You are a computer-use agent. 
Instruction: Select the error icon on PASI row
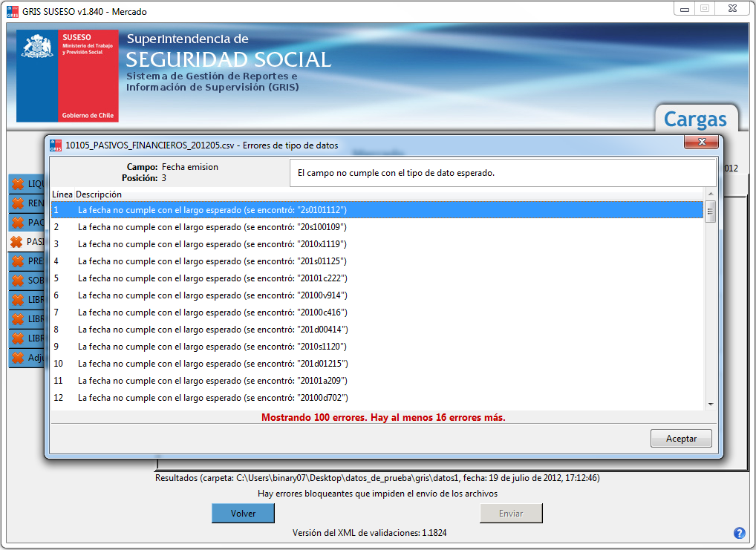[x=16, y=241]
